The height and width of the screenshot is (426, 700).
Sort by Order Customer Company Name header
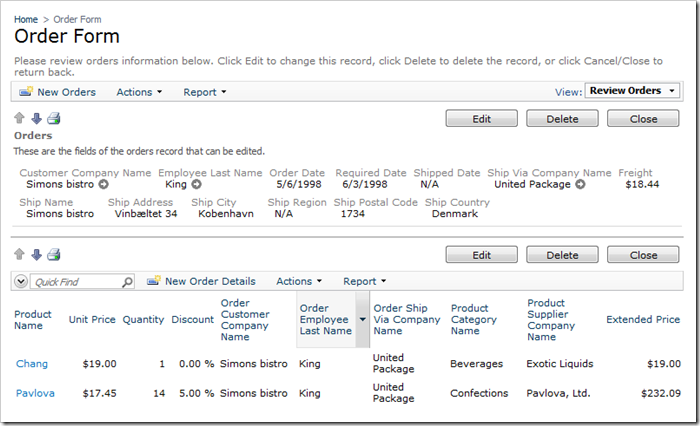pyautogui.click(x=245, y=320)
